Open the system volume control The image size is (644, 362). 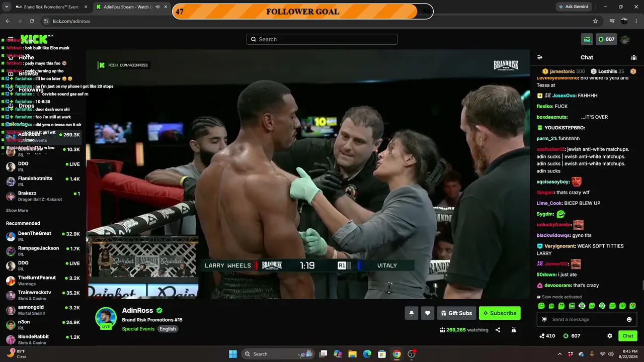pos(611,354)
